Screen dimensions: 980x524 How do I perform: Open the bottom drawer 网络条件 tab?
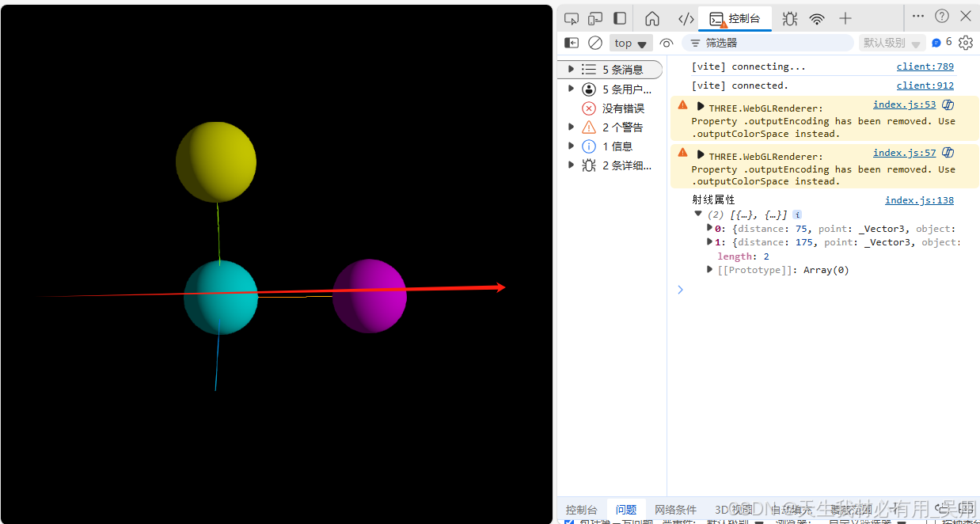point(675,510)
